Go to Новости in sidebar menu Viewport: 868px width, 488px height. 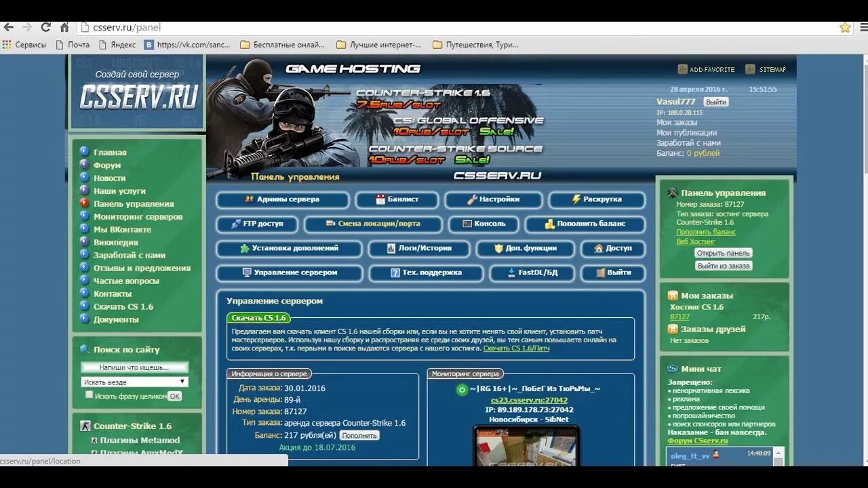(x=109, y=178)
